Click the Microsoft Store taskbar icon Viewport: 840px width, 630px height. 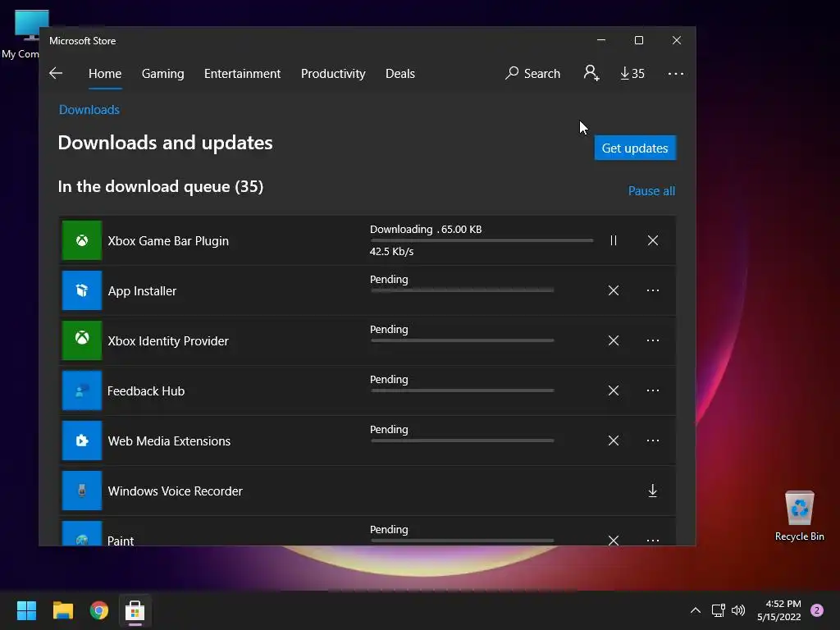135,610
